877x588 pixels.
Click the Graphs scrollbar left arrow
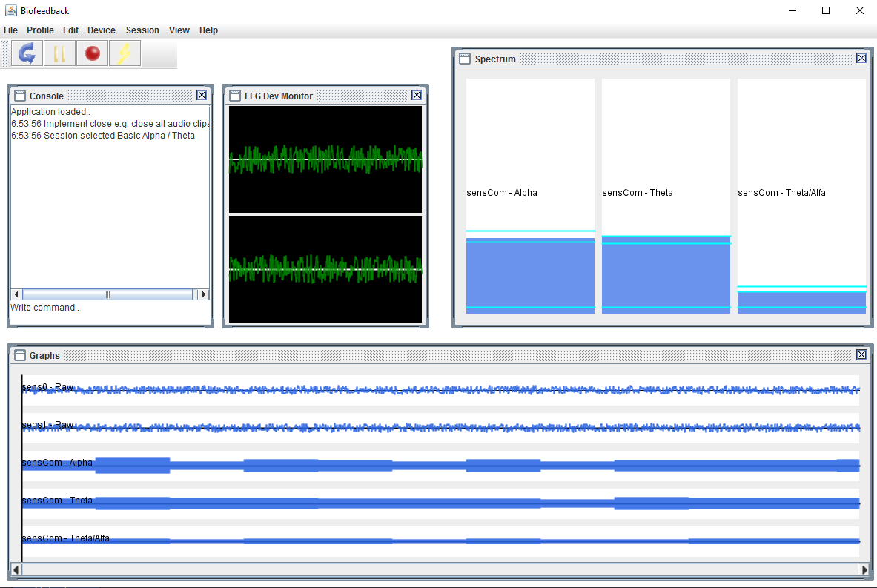click(16, 569)
